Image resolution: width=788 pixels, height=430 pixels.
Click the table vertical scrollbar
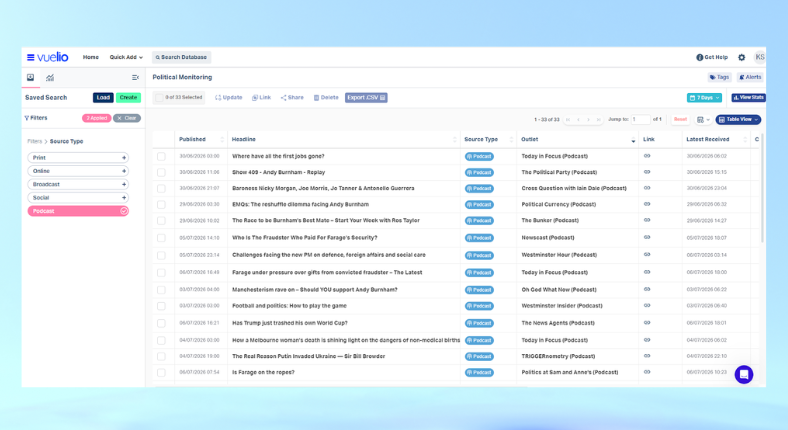coord(762,188)
